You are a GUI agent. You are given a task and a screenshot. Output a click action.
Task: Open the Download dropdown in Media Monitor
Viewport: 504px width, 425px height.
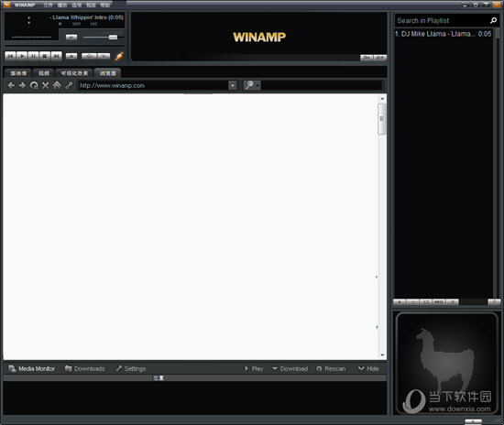pyautogui.click(x=290, y=369)
